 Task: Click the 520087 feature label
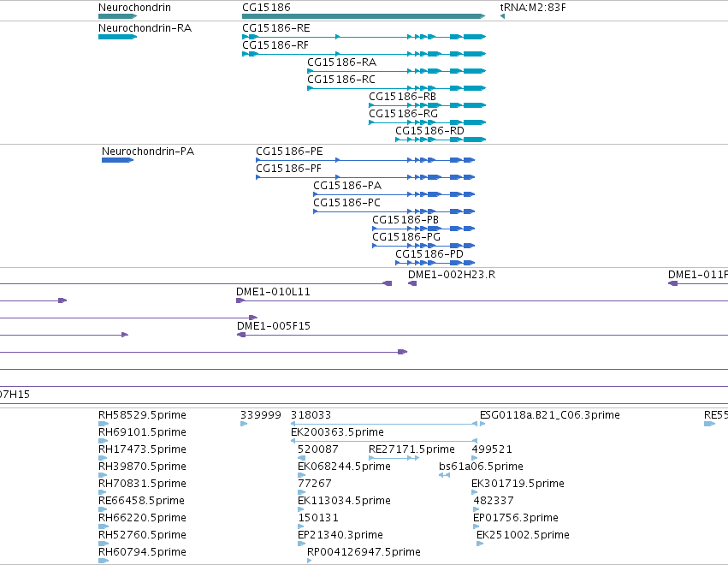coord(317,449)
